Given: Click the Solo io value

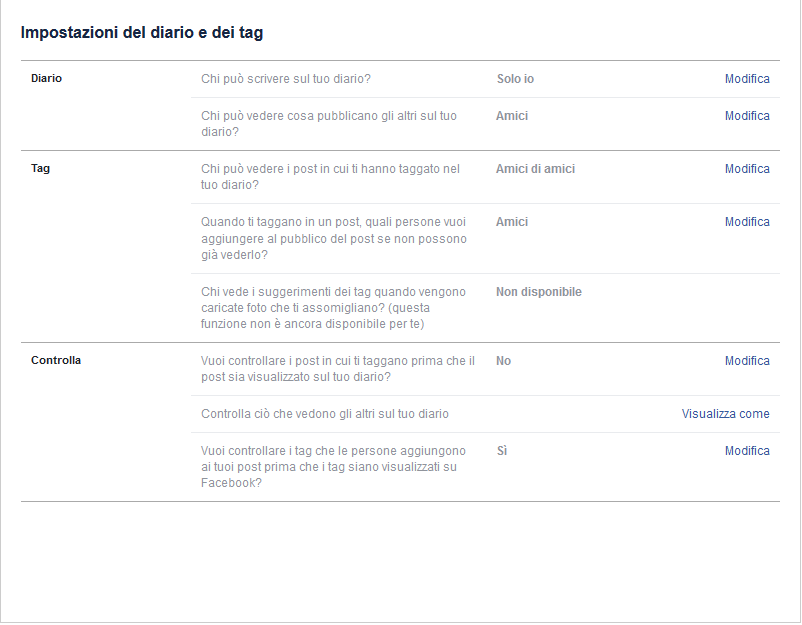Looking at the screenshot, I should pos(515,79).
